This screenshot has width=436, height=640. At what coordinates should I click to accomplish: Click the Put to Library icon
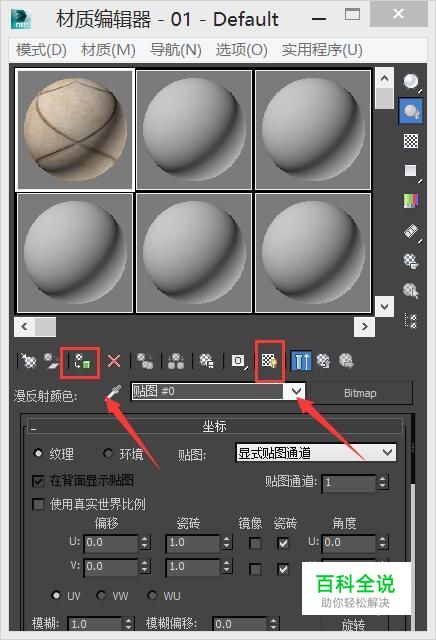(206, 361)
